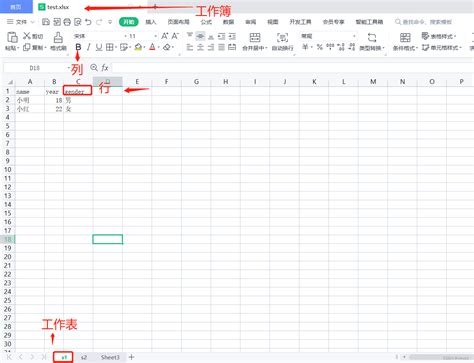The width and height of the screenshot is (474, 363).
Task: Click the eraser clear-format icon
Action: pyautogui.click(x=167, y=47)
